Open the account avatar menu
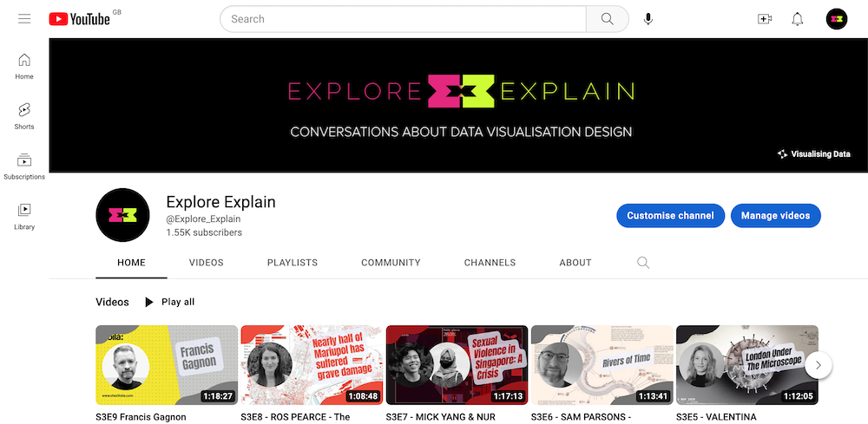This screenshot has width=868, height=424. (837, 19)
